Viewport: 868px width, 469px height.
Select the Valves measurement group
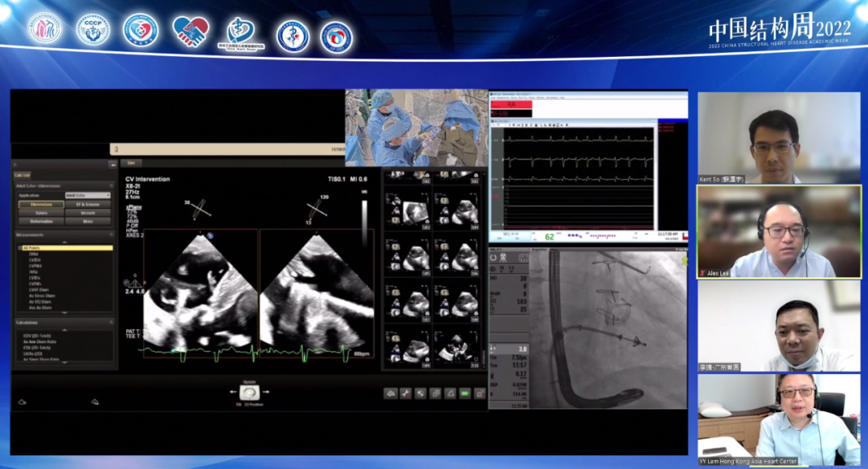coord(41,213)
